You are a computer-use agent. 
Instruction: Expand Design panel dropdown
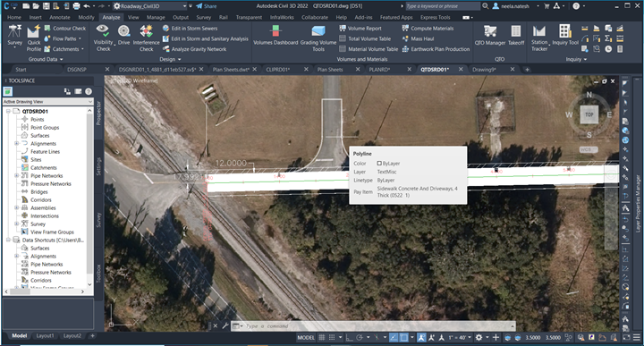[x=170, y=59]
